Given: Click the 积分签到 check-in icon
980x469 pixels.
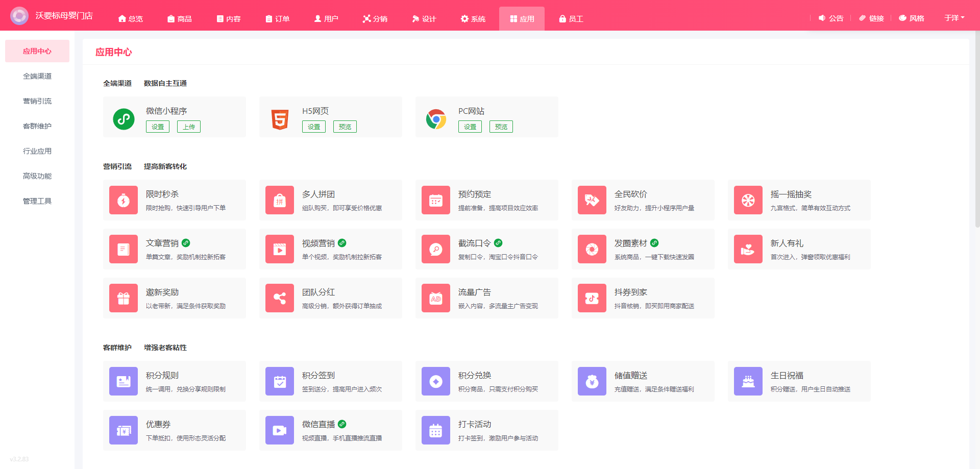Looking at the screenshot, I should click(x=280, y=381).
